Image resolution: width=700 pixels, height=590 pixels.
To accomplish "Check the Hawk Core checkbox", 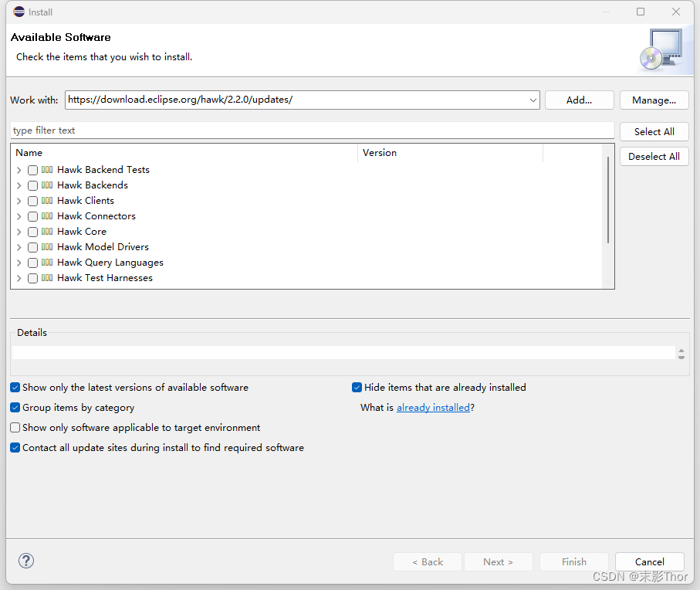I will (x=32, y=232).
